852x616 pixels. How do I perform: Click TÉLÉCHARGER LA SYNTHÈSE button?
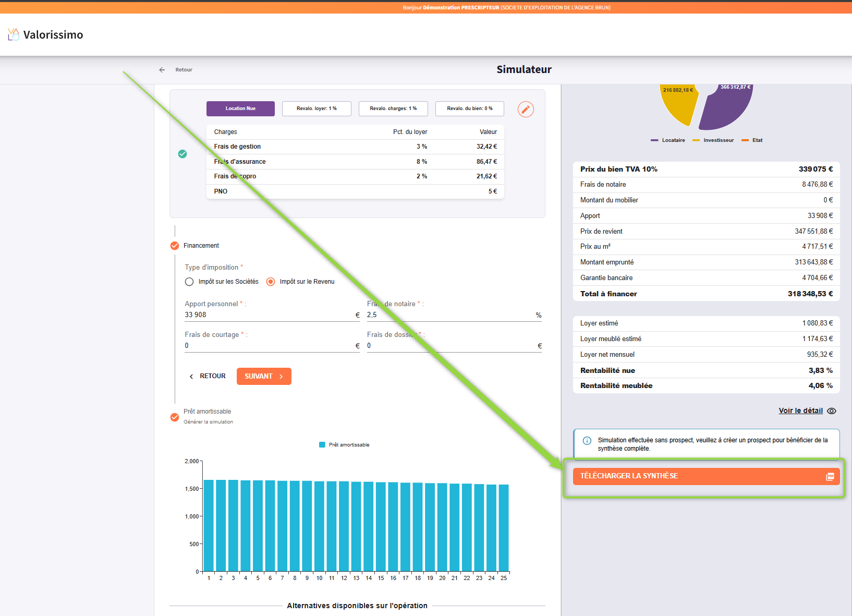click(x=699, y=476)
